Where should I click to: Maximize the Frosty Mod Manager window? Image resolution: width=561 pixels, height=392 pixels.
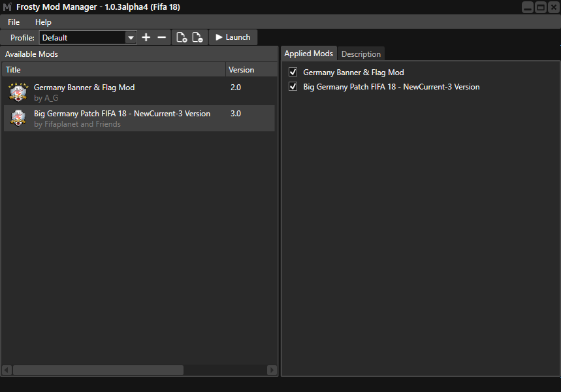[541, 7]
